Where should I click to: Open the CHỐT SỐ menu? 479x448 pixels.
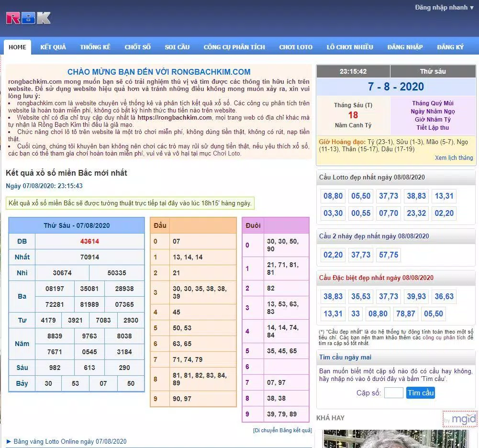point(138,47)
